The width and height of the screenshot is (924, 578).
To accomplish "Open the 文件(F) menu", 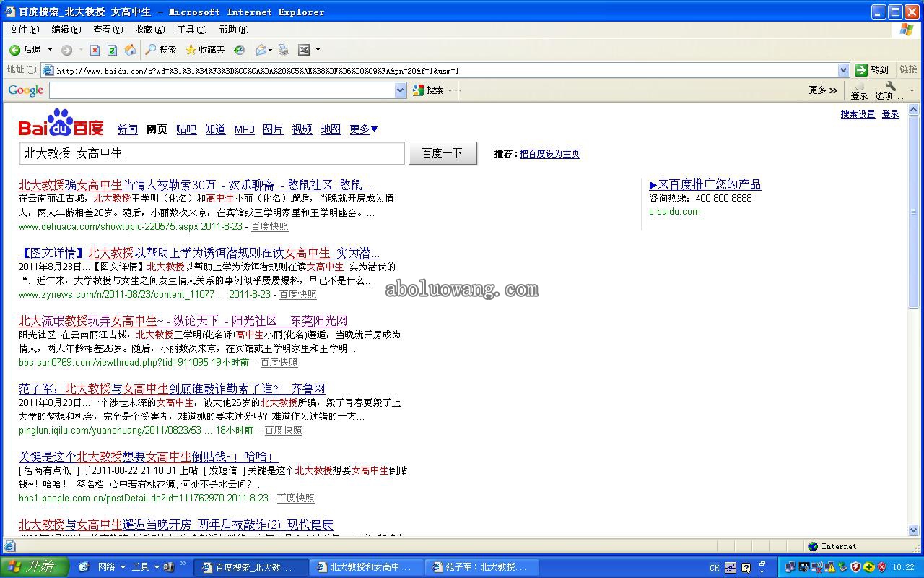I will tap(25, 30).
